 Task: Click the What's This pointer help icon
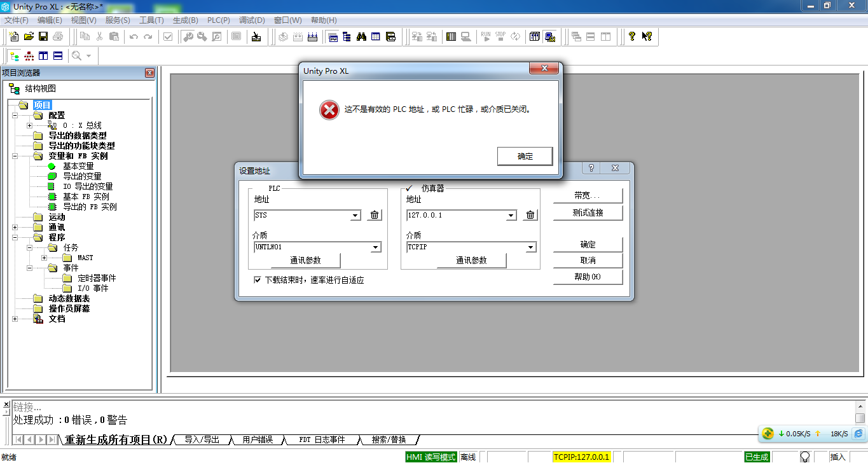(x=647, y=37)
